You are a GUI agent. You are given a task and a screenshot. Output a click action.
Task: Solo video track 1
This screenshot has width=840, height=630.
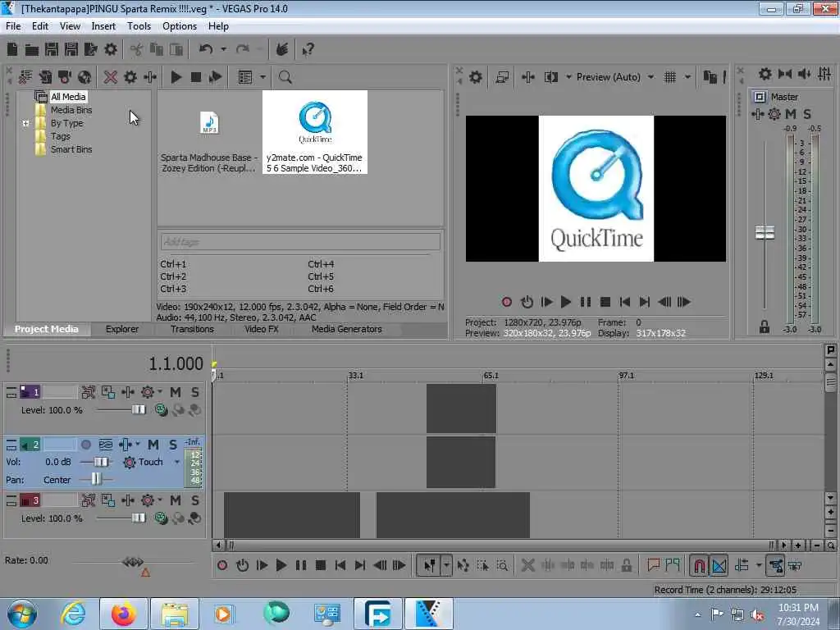[195, 392]
